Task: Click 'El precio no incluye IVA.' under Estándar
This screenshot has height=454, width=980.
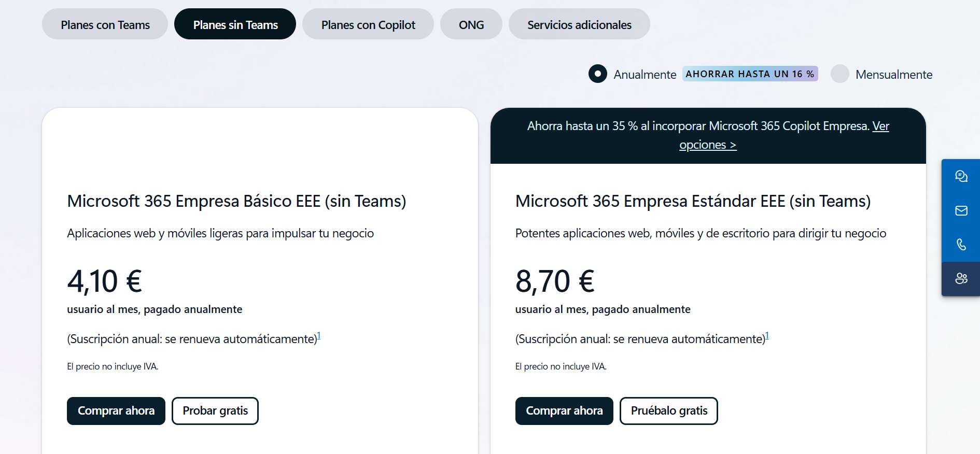Action: click(x=561, y=366)
